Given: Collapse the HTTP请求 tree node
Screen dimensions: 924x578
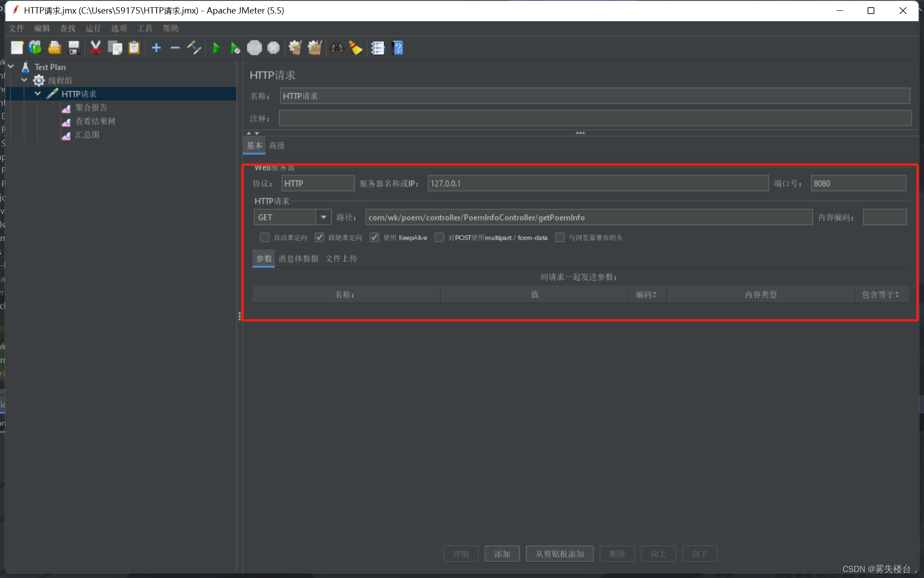Looking at the screenshot, I should pyautogui.click(x=38, y=93).
